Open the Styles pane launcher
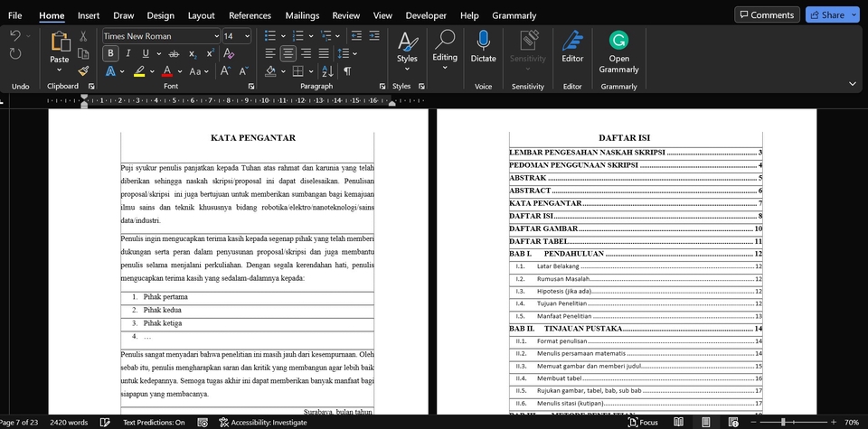868x429 pixels. pyautogui.click(x=422, y=86)
